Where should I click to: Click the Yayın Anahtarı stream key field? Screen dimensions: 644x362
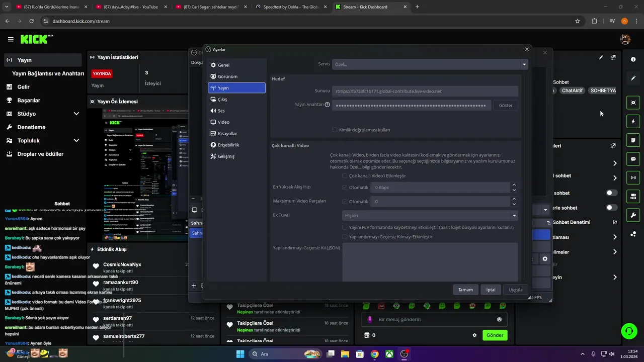pos(411,105)
